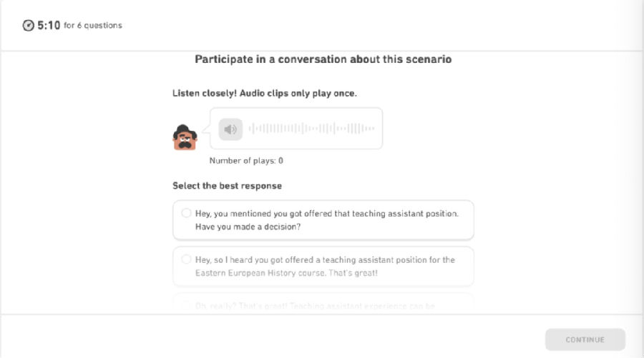Choose the 'Hey, you mentioned you got offered' response text
This screenshot has height=358, width=644.
(327, 220)
